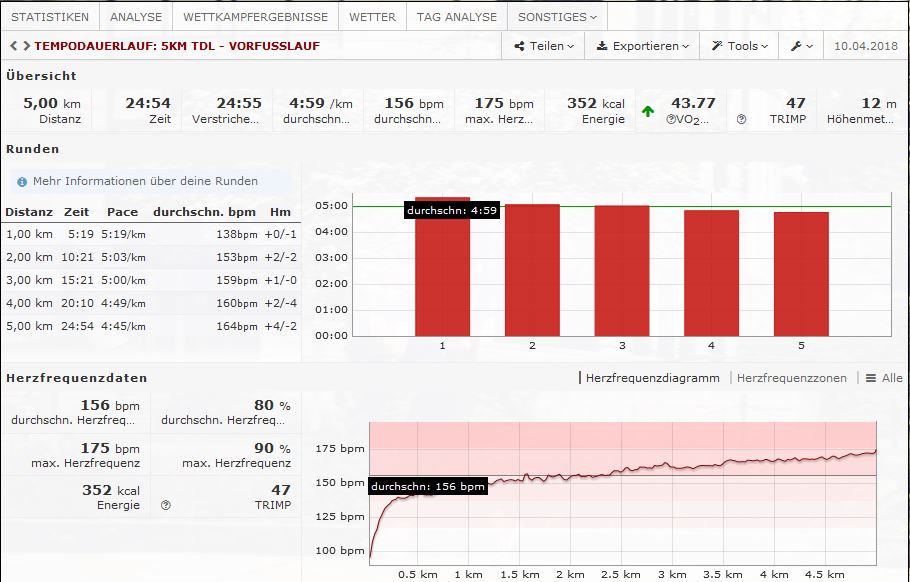This screenshot has height=582, width=910.
Task: Click the help icon beside TRIMP in overview
Action: pos(741,119)
